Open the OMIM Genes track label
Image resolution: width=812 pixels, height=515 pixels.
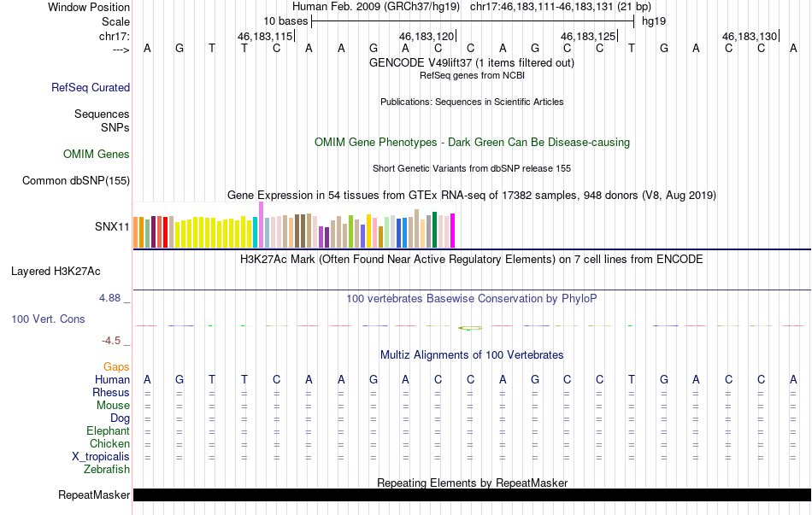(x=97, y=155)
